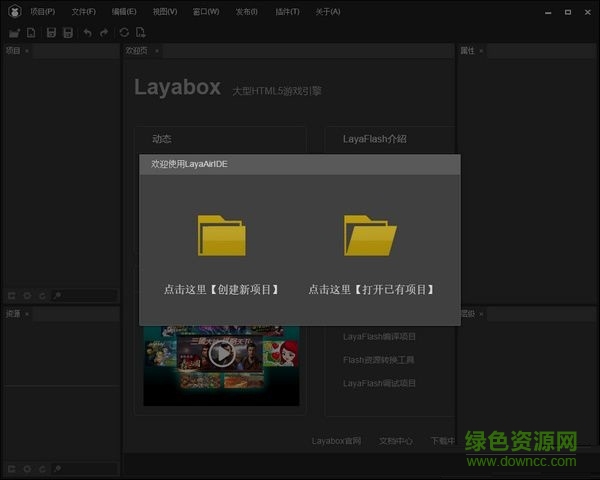Screen dimensions: 600x480
Task: Close the 项目 panel tab
Action: tap(27, 51)
